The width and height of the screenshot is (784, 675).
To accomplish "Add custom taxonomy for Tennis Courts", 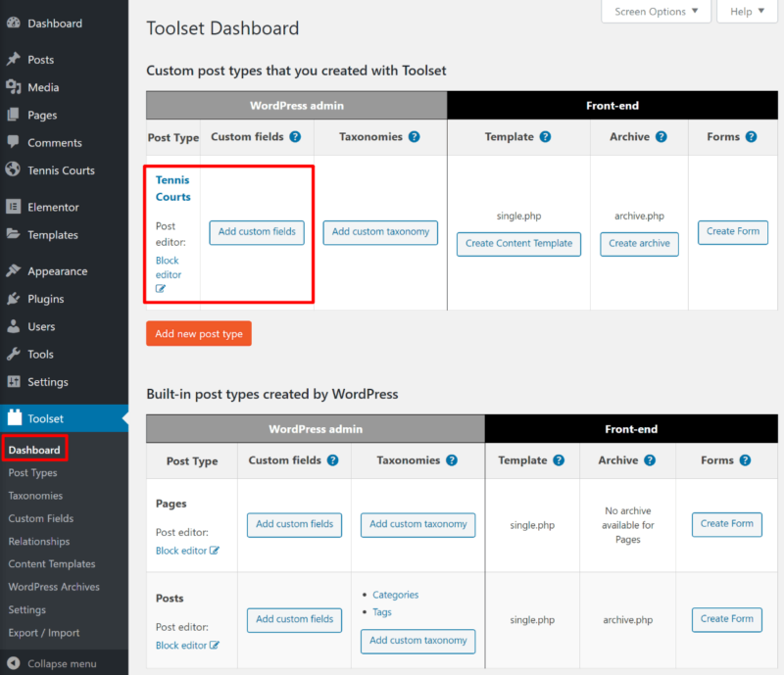I will pyautogui.click(x=380, y=232).
